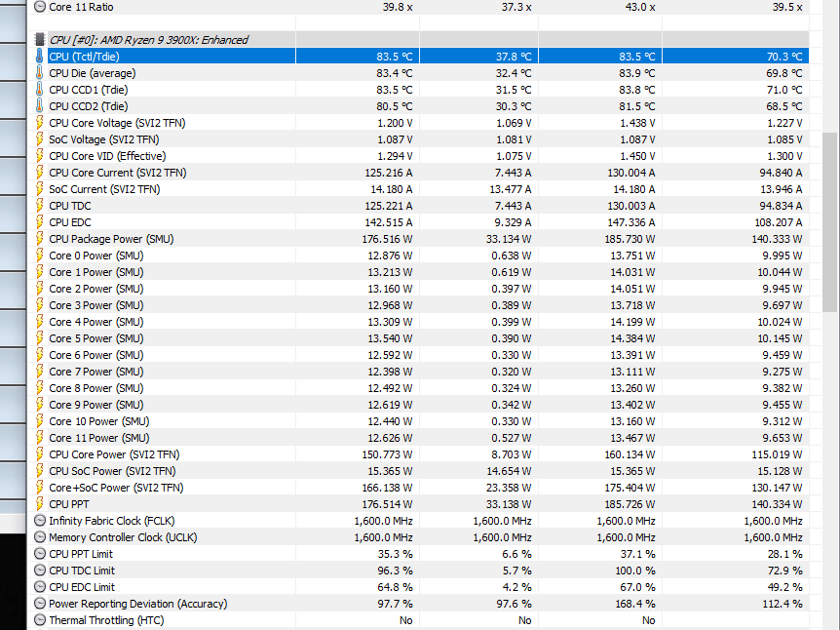Select the Core 1 Power (SMU) label
The width and height of the screenshot is (840, 630).
96,272
